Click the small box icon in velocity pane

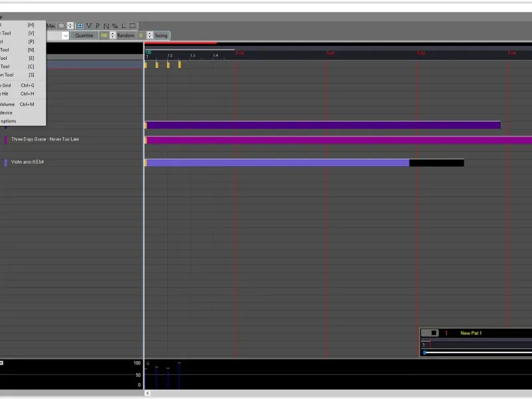(x=2, y=363)
